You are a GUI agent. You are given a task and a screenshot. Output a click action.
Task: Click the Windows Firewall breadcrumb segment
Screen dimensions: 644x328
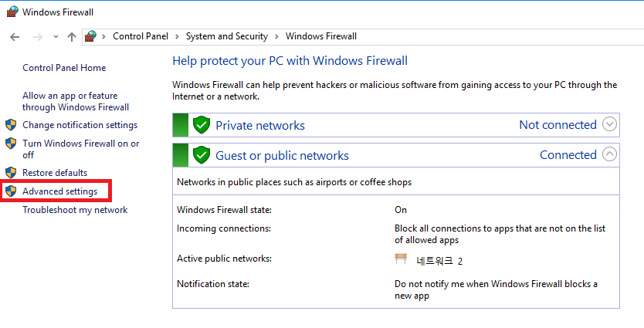point(320,36)
